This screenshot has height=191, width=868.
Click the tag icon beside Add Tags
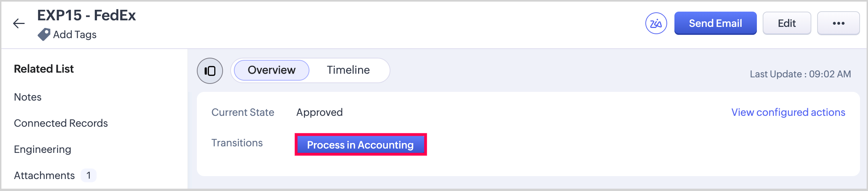click(x=44, y=34)
